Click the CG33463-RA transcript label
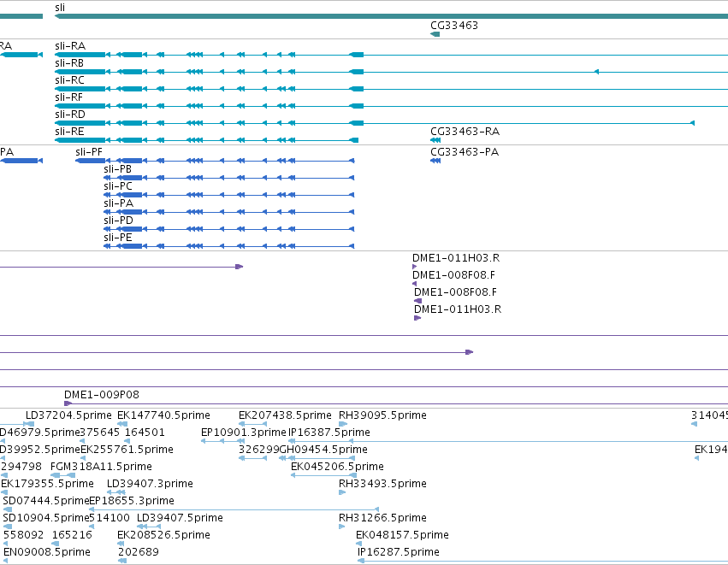The image size is (728, 565). (465, 132)
